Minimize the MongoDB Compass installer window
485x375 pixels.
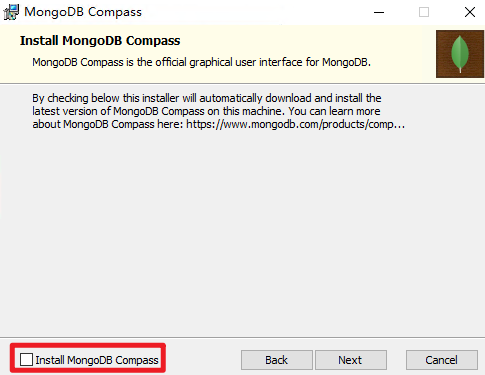click(x=379, y=12)
